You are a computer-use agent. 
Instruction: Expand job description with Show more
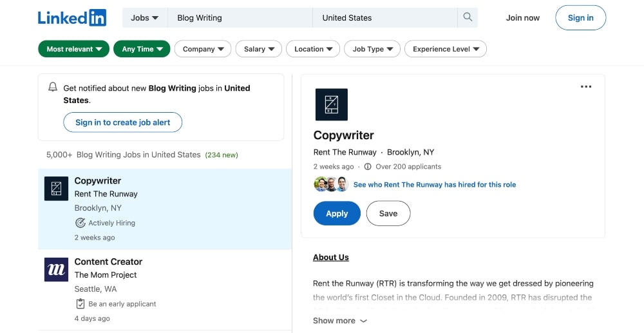click(x=340, y=320)
